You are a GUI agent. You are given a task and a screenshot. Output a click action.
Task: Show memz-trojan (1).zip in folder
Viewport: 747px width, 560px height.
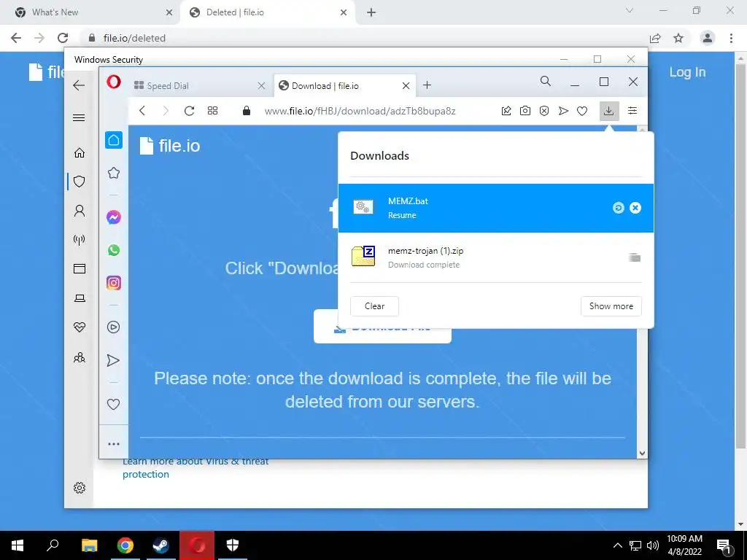pos(634,257)
